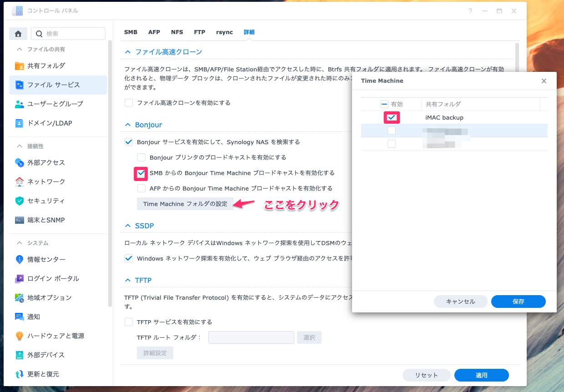Collapse the TFTP section
This screenshot has width=564, height=392.
(x=128, y=280)
